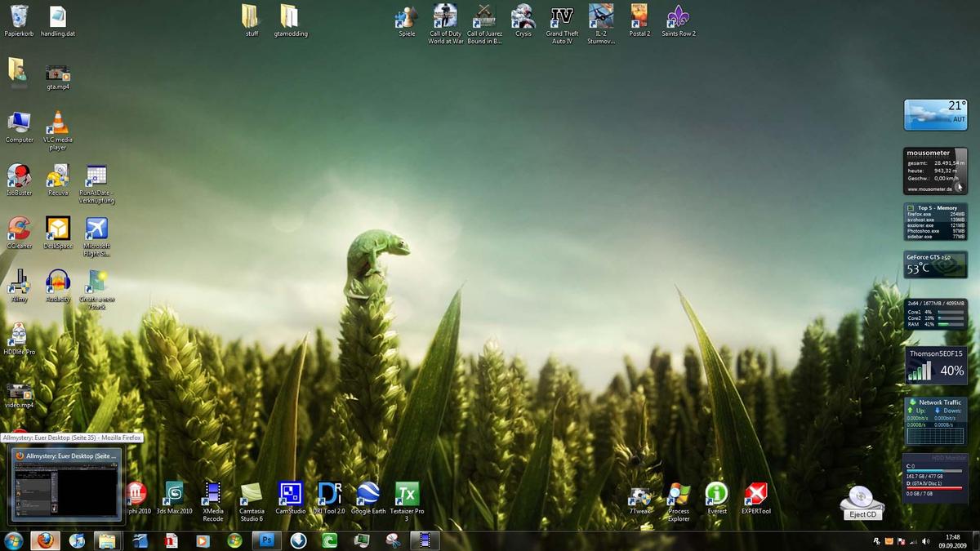Open the Papierkorb recycle bin

click(x=17, y=17)
